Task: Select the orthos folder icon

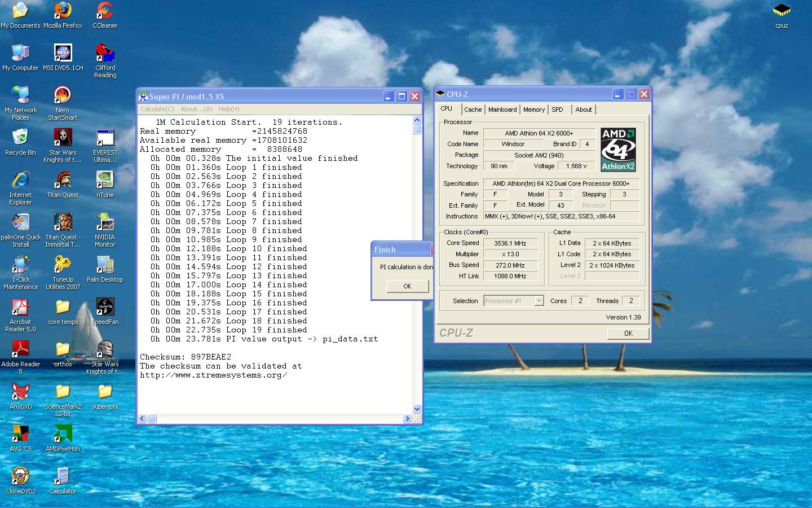Action: tap(63, 354)
